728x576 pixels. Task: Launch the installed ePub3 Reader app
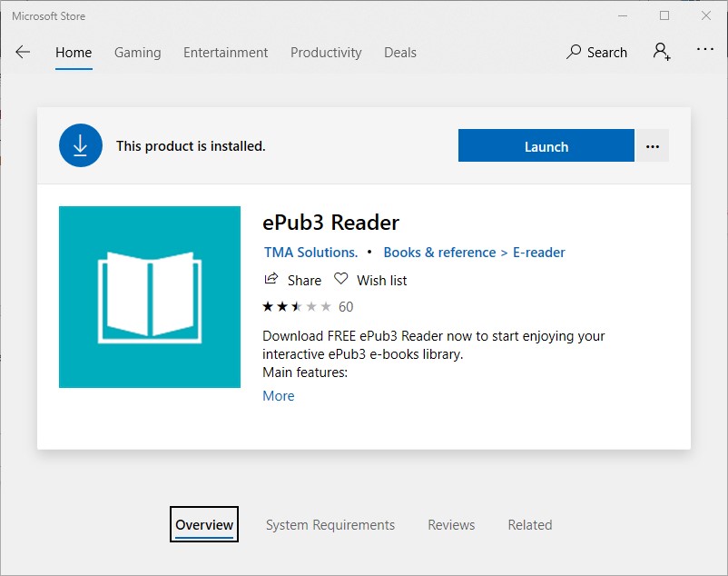(x=546, y=146)
